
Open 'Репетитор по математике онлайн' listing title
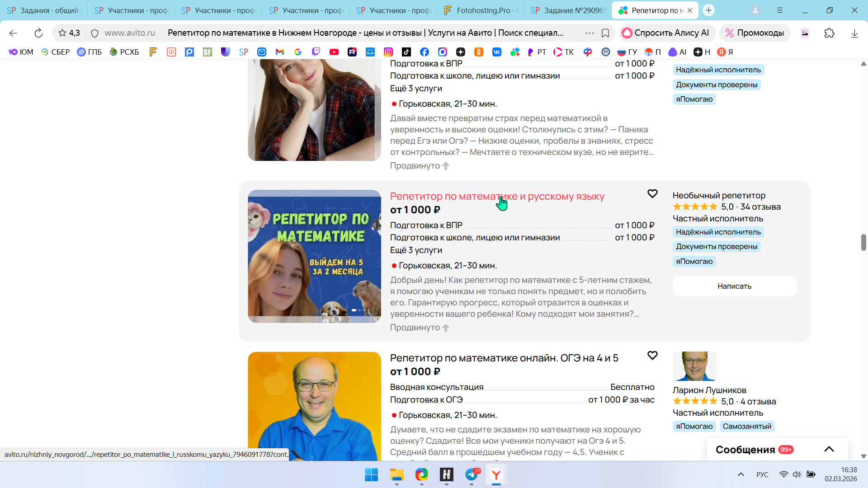click(x=504, y=358)
